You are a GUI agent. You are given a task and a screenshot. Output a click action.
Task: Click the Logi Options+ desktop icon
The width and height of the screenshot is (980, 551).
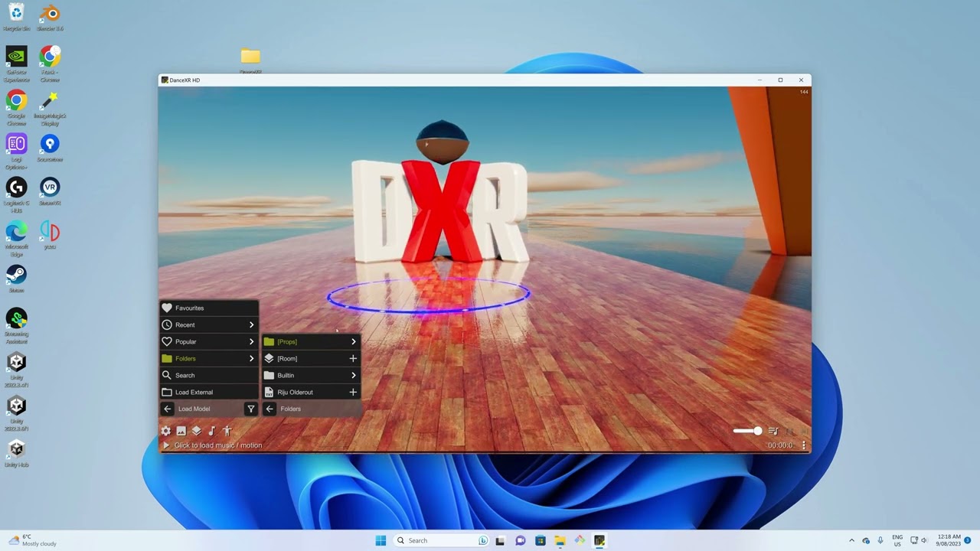16,152
